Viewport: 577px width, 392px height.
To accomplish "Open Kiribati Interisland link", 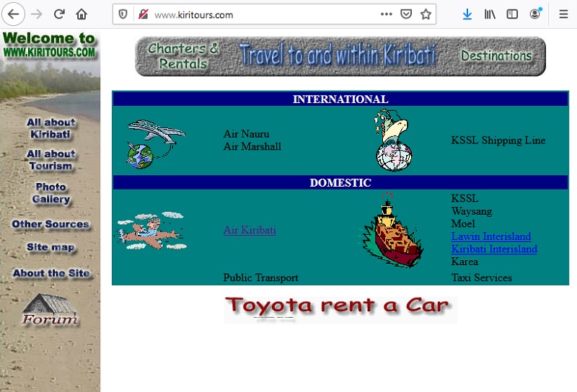I will click(494, 249).
